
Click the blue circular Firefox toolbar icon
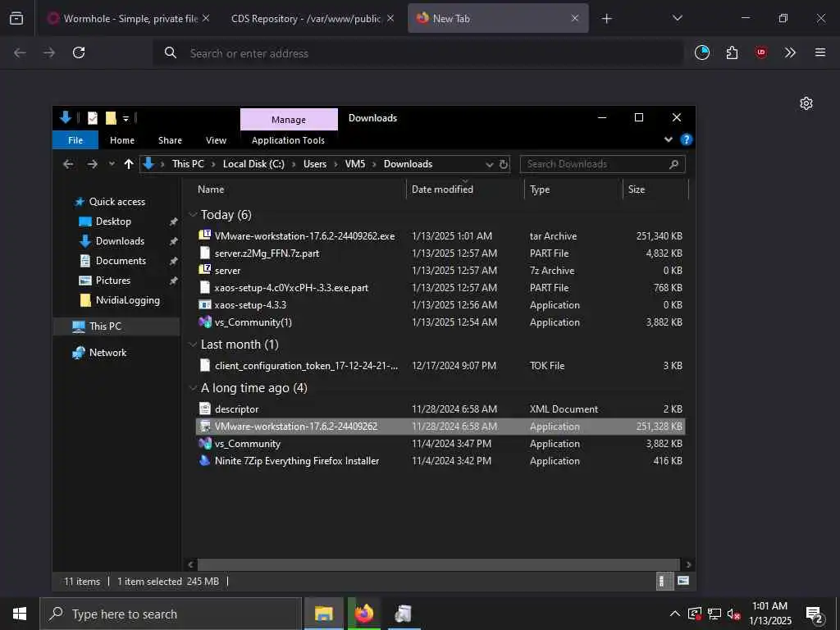click(x=702, y=52)
